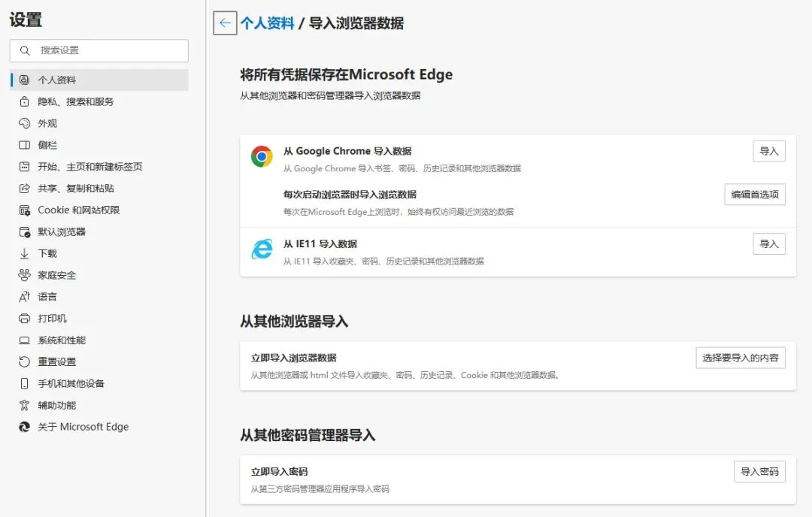Click the 个人资料 profile icon in sidebar
This screenshot has width=812, height=517.
(23, 80)
